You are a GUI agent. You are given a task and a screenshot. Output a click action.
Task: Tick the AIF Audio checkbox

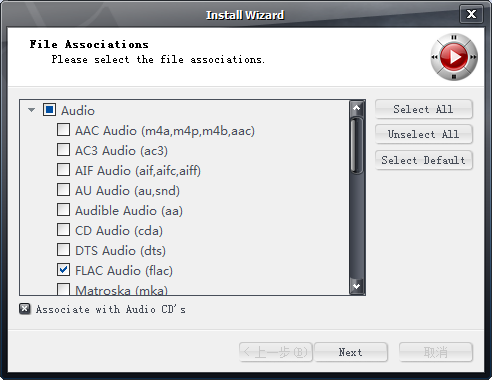[63, 170]
